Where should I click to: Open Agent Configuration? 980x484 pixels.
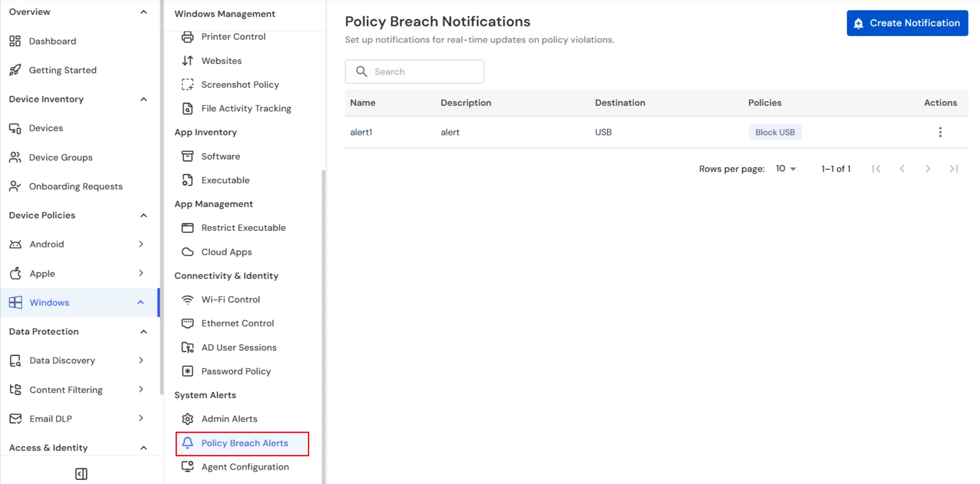[x=245, y=466]
